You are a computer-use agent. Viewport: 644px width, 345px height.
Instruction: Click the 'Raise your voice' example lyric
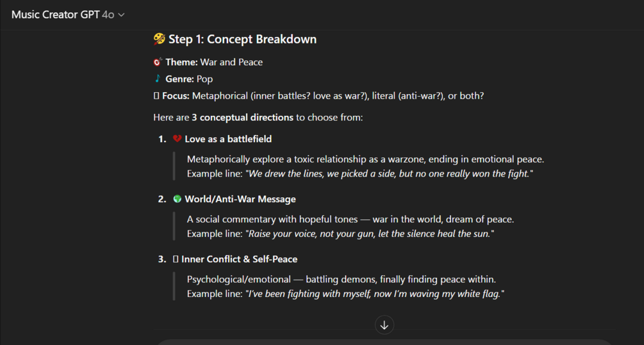[370, 234]
